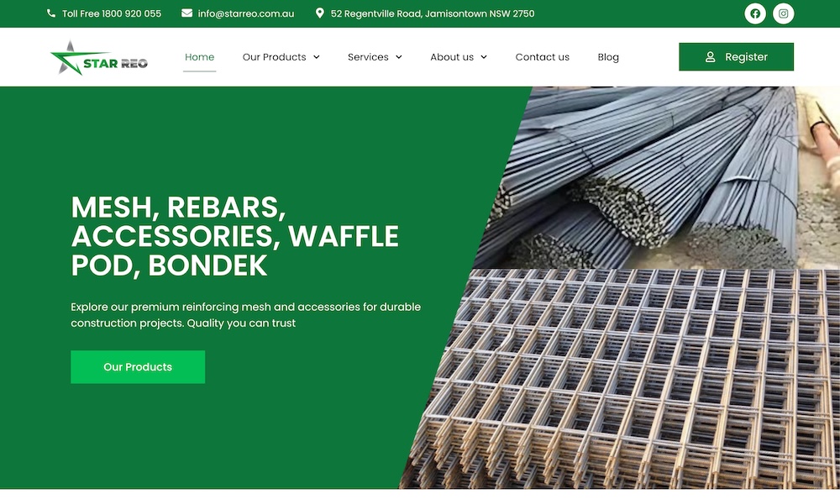Viewport: 840px width, 504px height.
Task: Click the Register button
Action: (x=736, y=57)
